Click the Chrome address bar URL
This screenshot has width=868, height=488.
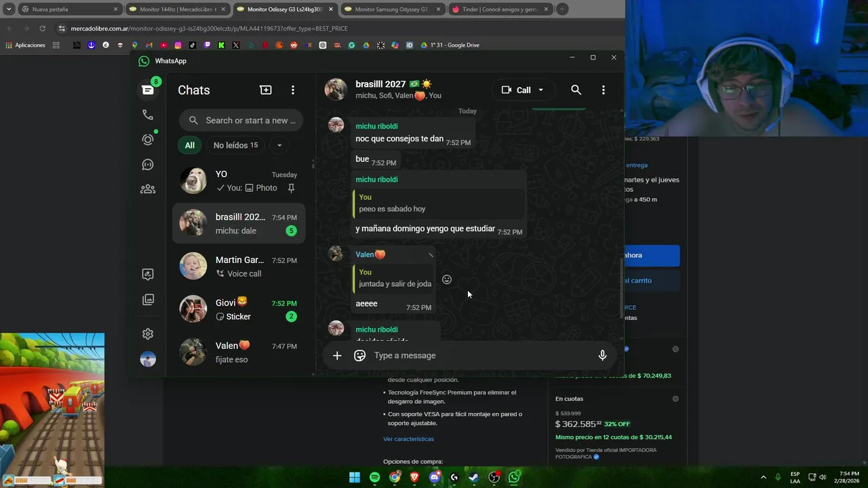209,28
